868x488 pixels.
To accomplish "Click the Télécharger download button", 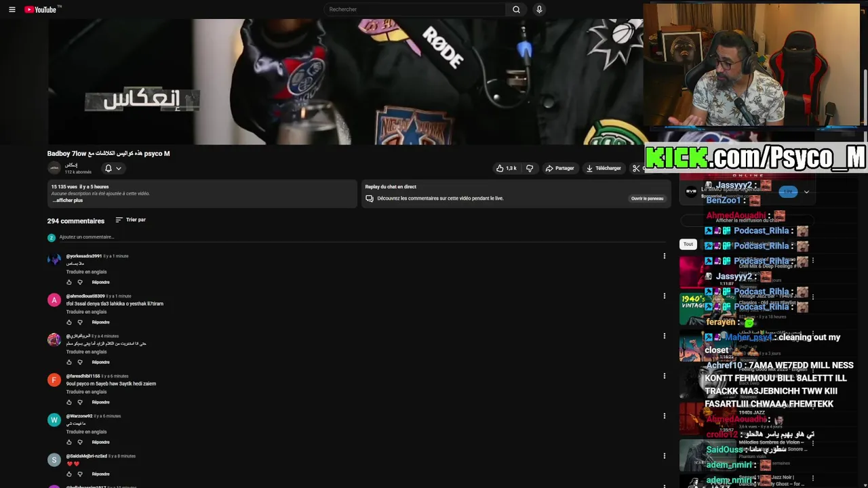I will tap(604, 168).
